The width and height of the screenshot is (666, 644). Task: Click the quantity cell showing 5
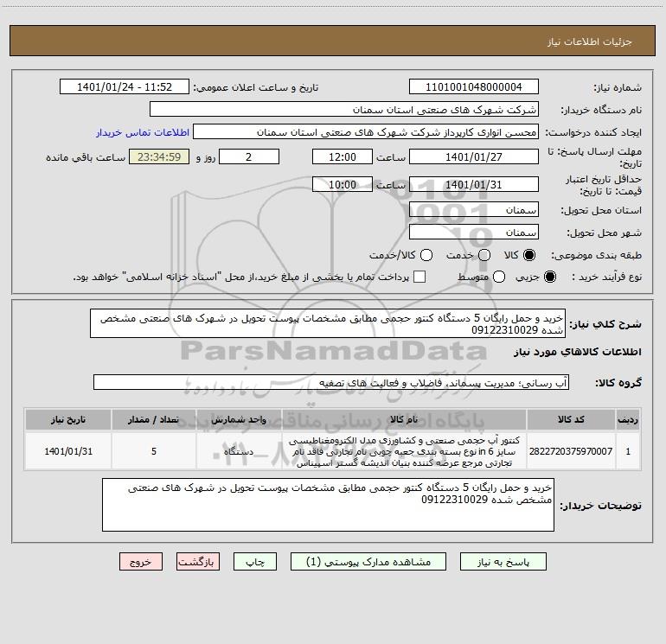click(154, 451)
